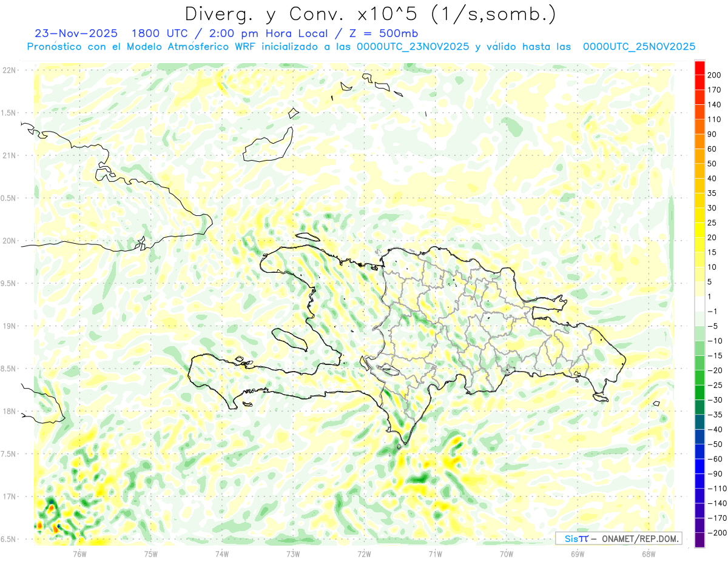Screen dimensions: 728x562
Task: Click the '19N' latitude label
Action: coord(9,326)
